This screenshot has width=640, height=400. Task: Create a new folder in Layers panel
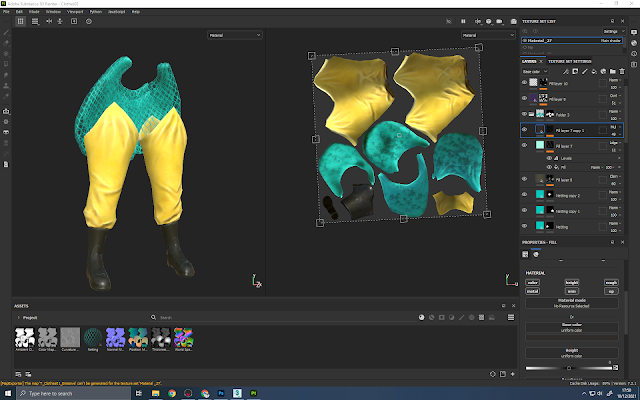pos(613,71)
